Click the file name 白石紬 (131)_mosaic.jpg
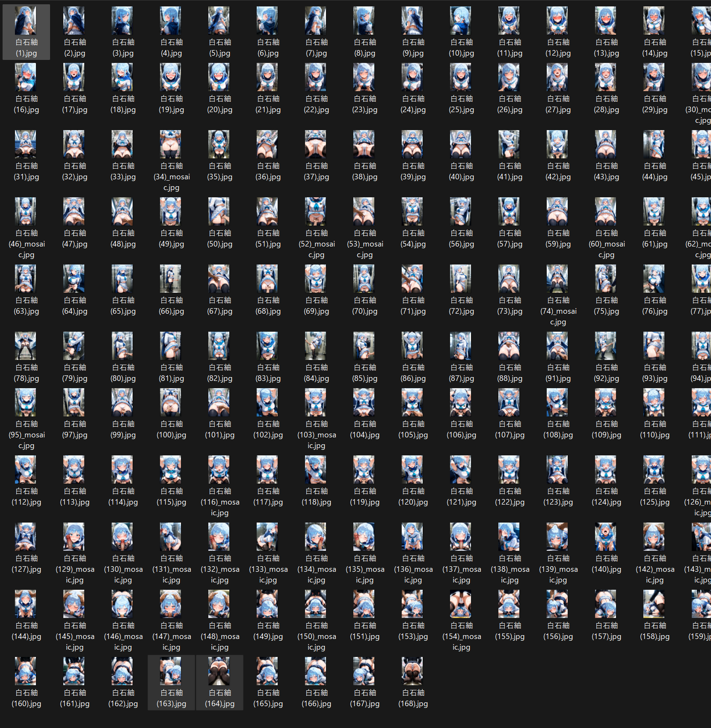The image size is (711, 728). point(171,569)
